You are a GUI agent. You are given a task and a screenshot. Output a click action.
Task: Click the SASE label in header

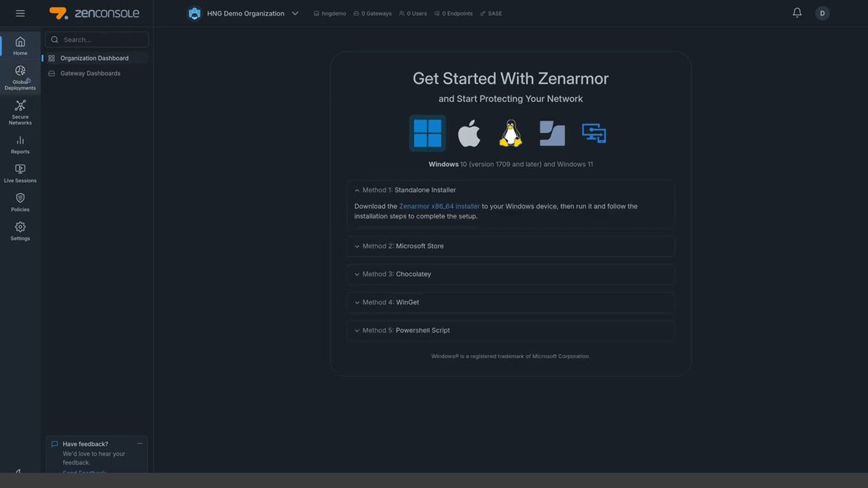[x=491, y=13]
